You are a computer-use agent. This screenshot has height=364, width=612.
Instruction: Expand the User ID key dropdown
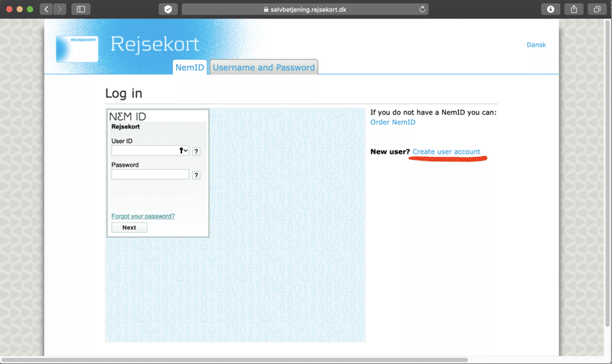(184, 151)
